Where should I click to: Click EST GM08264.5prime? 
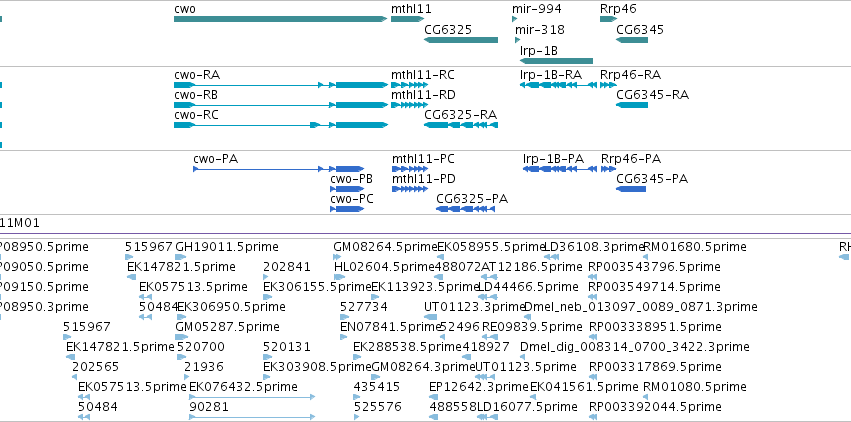[336, 257]
